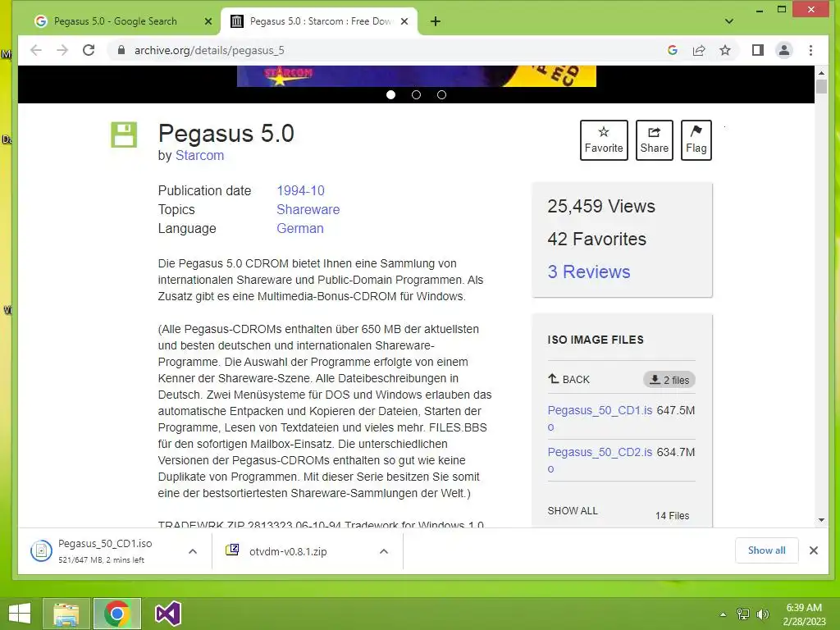840x630 pixels.
Task: Go back to the previous page
Action: tap(36, 50)
